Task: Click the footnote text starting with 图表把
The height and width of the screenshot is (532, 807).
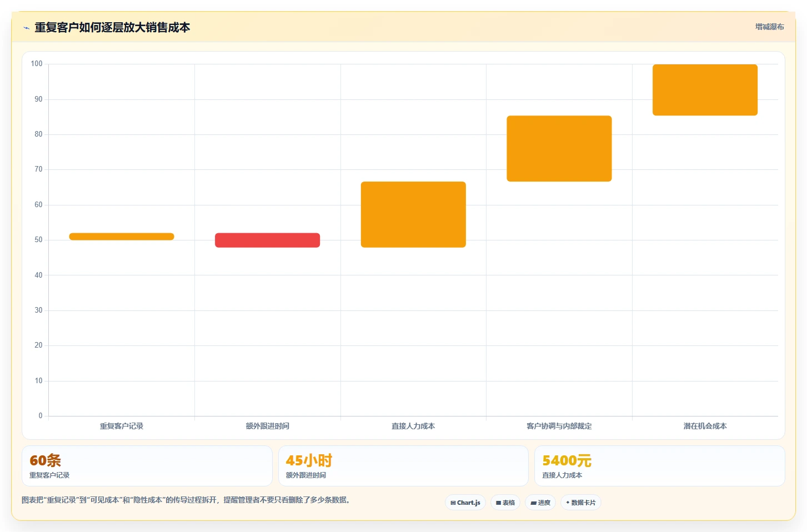Action: 186,500
